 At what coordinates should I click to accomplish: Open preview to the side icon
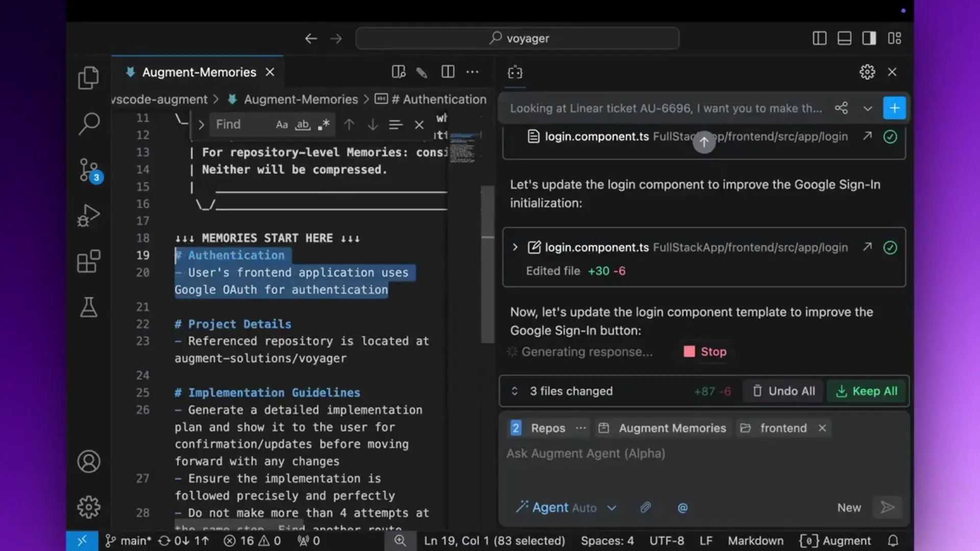click(398, 72)
